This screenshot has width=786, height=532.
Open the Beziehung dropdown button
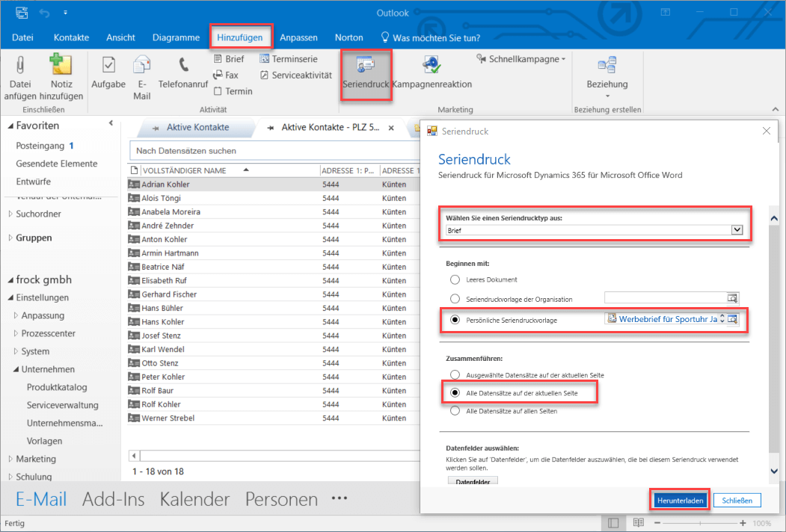click(607, 77)
